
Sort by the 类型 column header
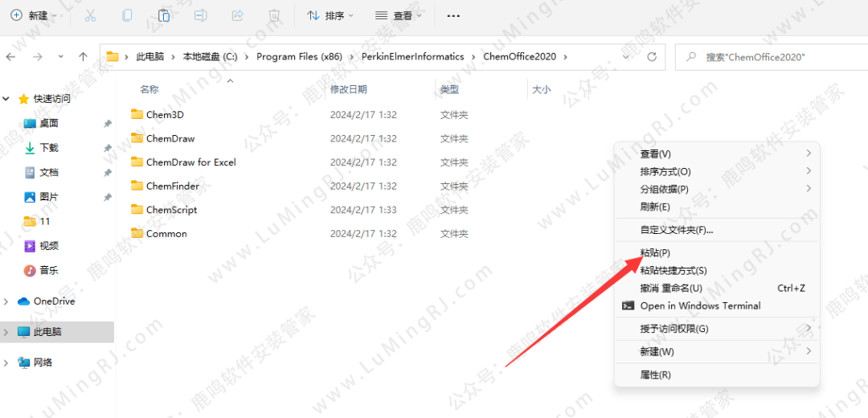(x=449, y=89)
